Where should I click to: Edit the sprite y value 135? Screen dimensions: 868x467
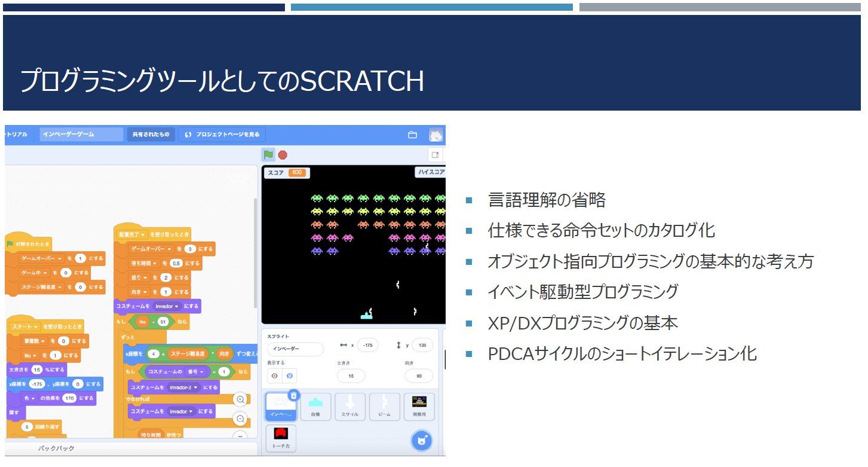[x=422, y=345]
